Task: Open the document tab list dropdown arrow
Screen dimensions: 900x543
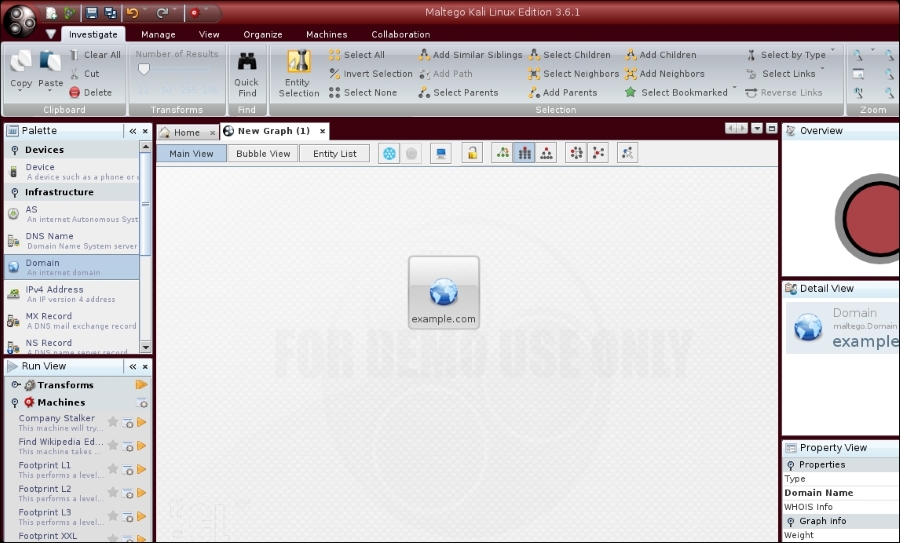Action: click(x=757, y=129)
